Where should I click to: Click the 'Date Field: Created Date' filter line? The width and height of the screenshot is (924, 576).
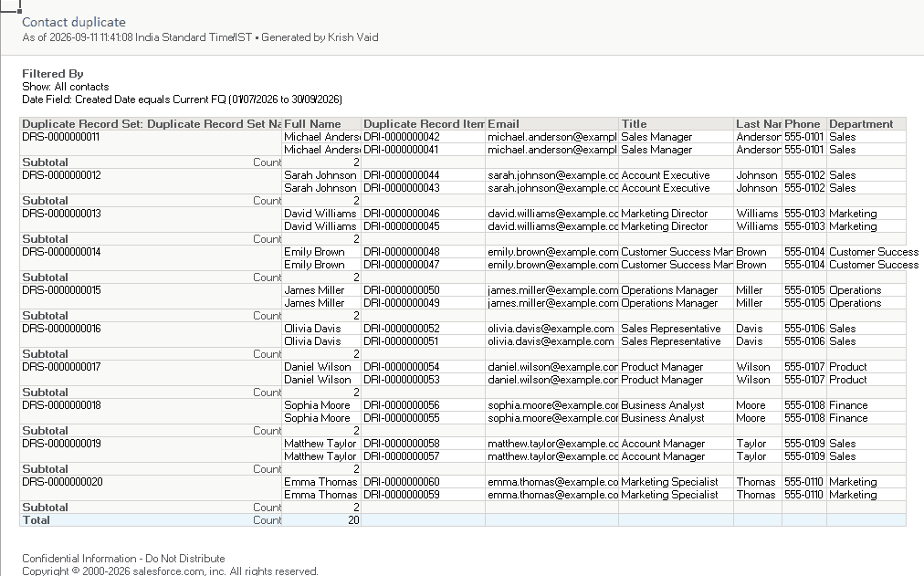[x=182, y=99]
